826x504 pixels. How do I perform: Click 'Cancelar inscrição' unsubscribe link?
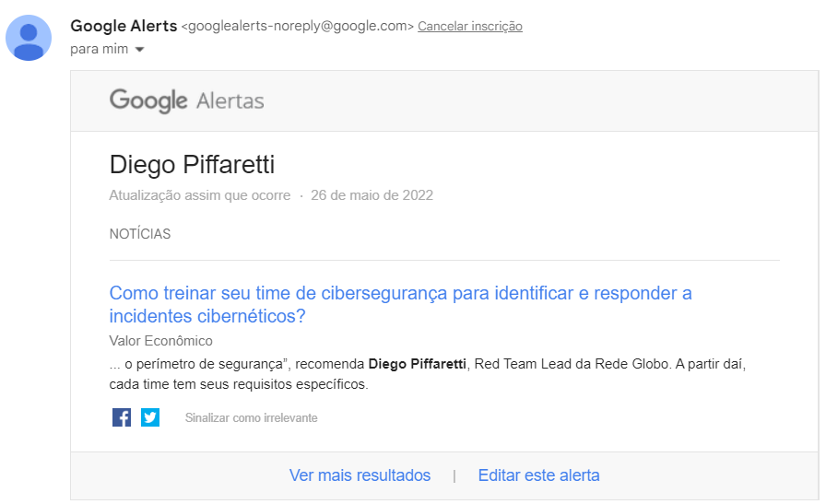pos(470,27)
